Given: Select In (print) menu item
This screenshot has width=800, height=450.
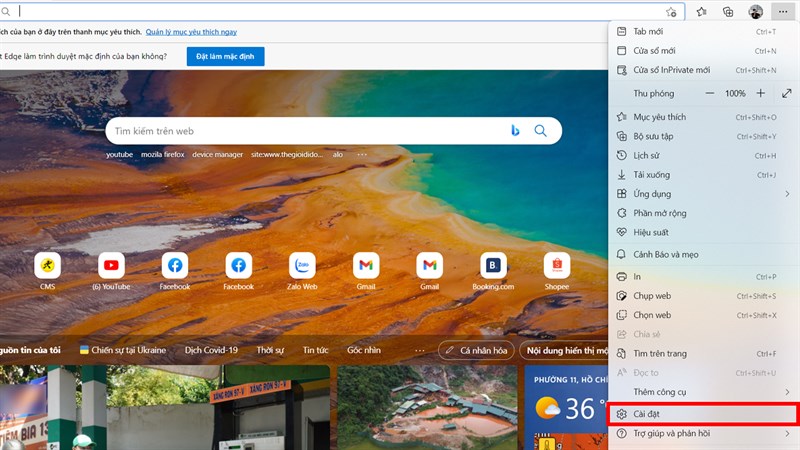Looking at the screenshot, I should pyautogui.click(x=703, y=277).
